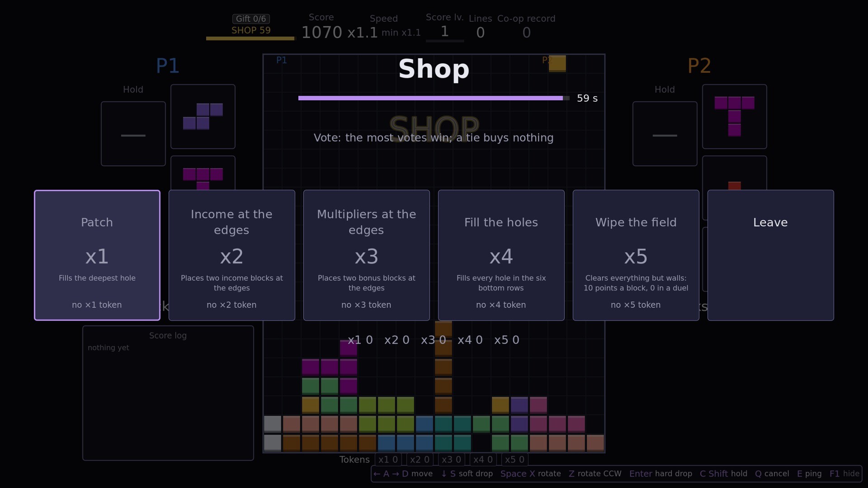Click P1's empty Hold slot
This screenshot has height=488, width=868.
[x=133, y=134]
